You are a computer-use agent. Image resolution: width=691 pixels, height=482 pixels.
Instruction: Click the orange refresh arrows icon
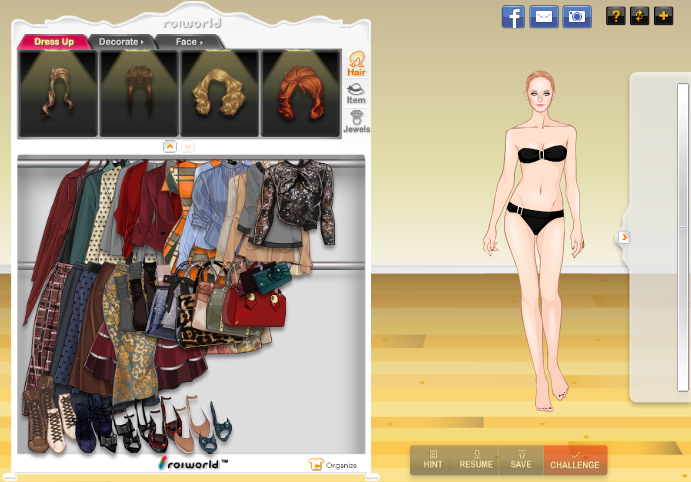point(640,16)
